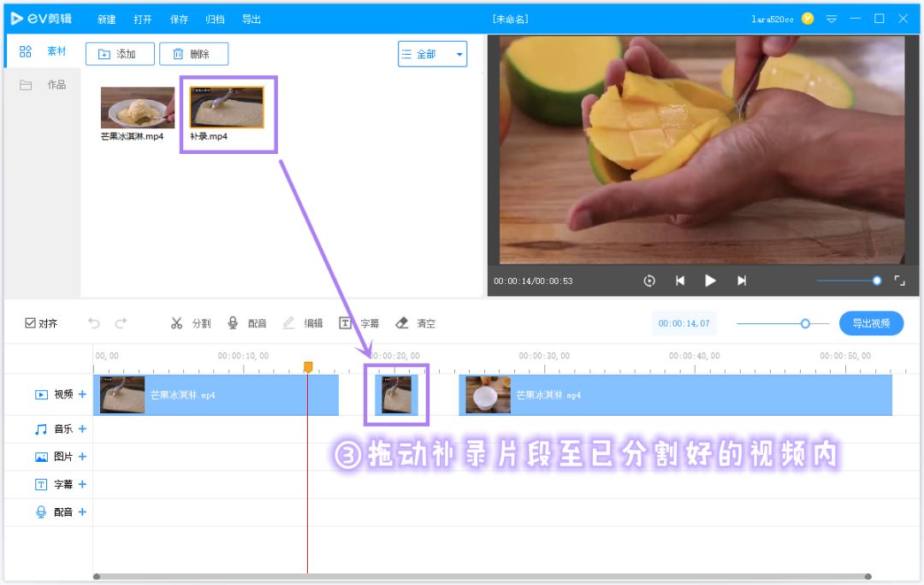Click the 配音 microphone tool in toolbar

click(247, 323)
